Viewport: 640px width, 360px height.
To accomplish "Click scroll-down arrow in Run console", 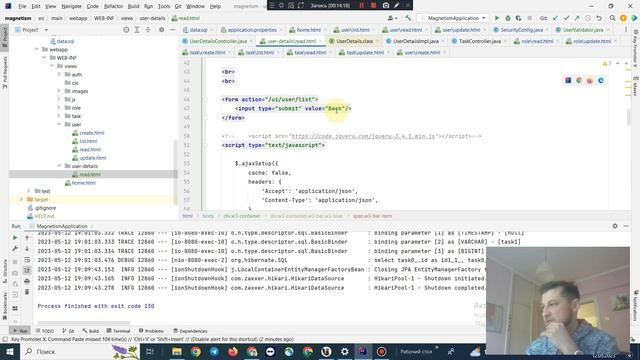I will 27,248.
